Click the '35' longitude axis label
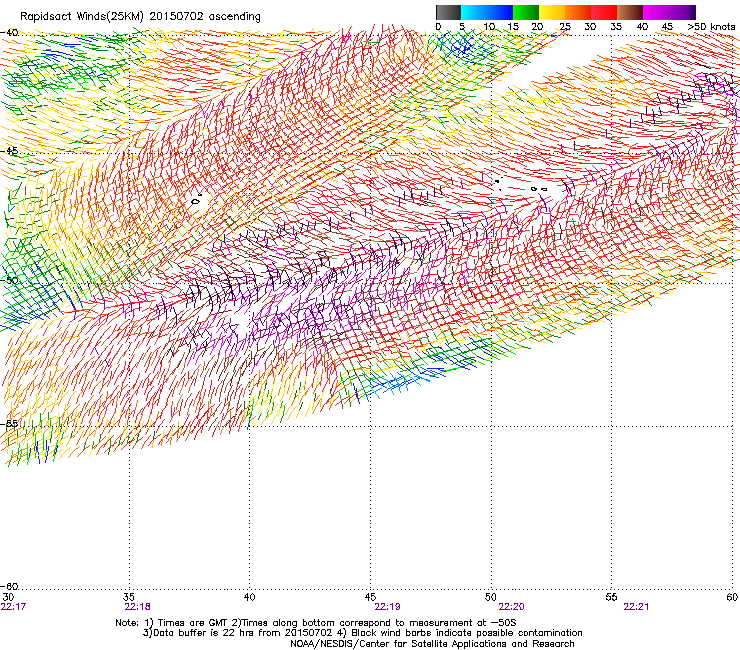This screenshot has height=650, width=740. pyautogui.click(x=129, y=597)
